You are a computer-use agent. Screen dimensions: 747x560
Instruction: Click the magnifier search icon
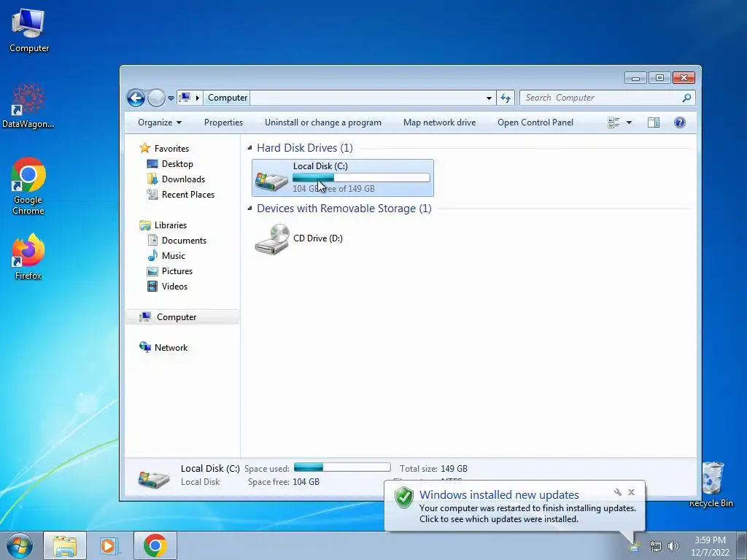[x=686, y=98]
